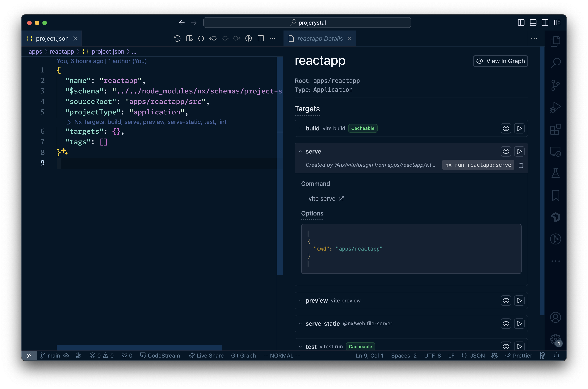Run the preview target play button
The height and width of the screenshot is (389, 588).
[519, 301]
